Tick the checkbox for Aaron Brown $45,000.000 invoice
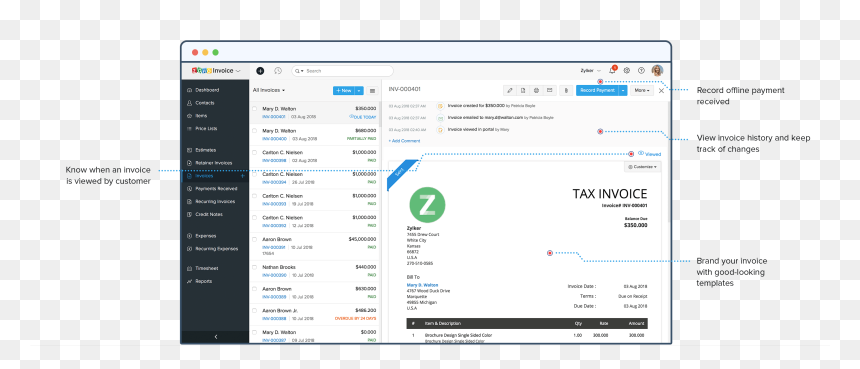The height and width of the screenshot is (369, 860). tap(254, 239)
